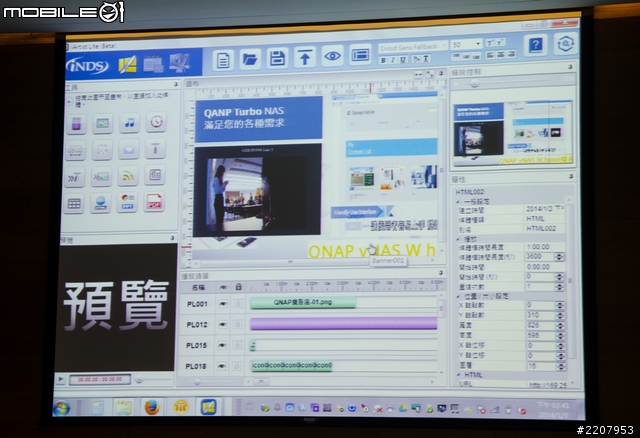640x438 pixels.
Task: Select the icon clip on PL018 track
Action: point(291,365)
